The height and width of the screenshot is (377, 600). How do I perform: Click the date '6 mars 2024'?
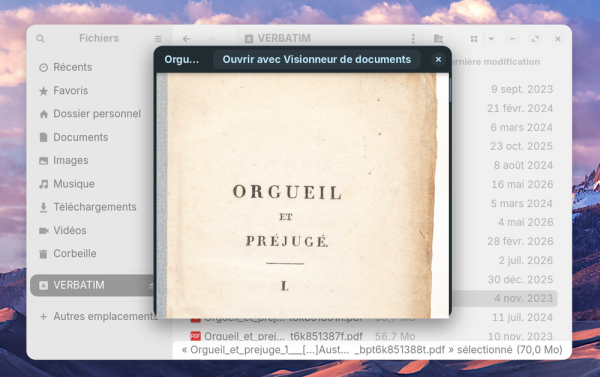tap(522, 127)
